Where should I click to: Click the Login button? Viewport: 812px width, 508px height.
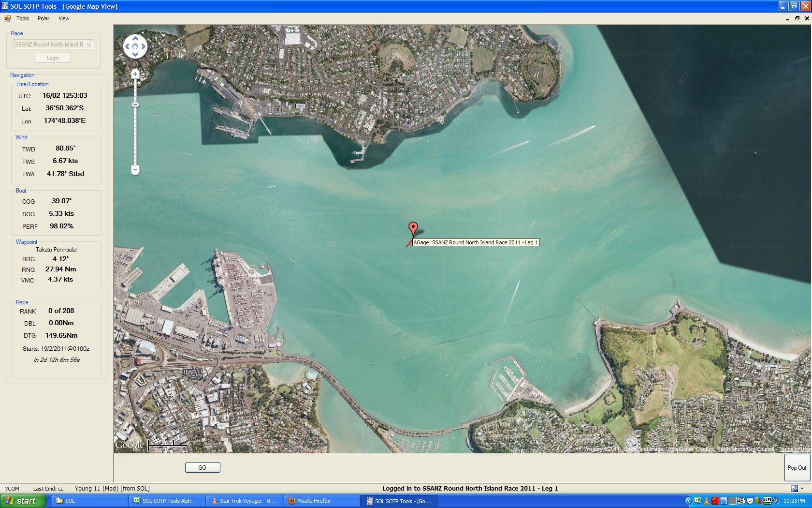tap(53, 58)
